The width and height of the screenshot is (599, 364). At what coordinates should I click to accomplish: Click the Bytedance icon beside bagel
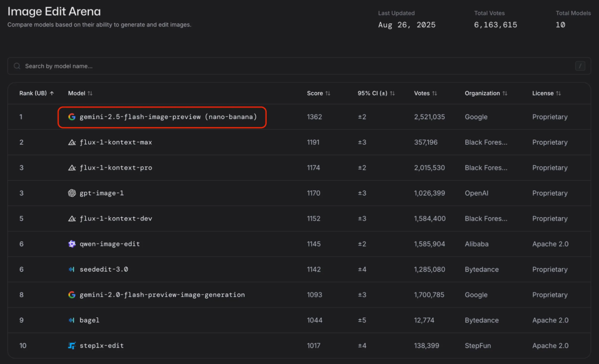[x=72, y=320]
